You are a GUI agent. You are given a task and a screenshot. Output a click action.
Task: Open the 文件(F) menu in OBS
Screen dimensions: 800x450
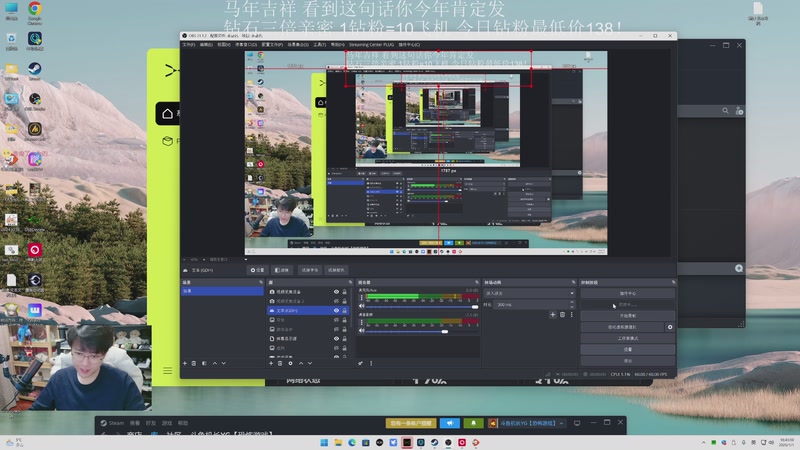click(x=189, y=45)
